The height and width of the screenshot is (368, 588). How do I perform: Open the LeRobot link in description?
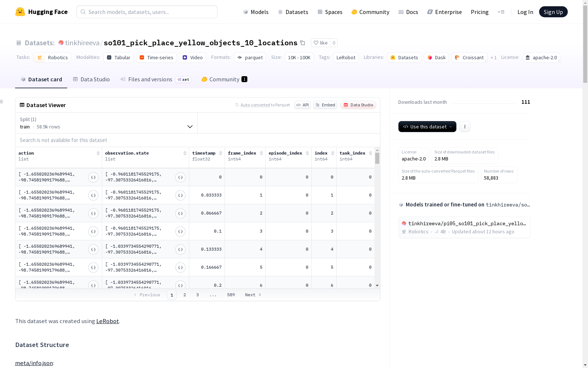click(107, 321)
